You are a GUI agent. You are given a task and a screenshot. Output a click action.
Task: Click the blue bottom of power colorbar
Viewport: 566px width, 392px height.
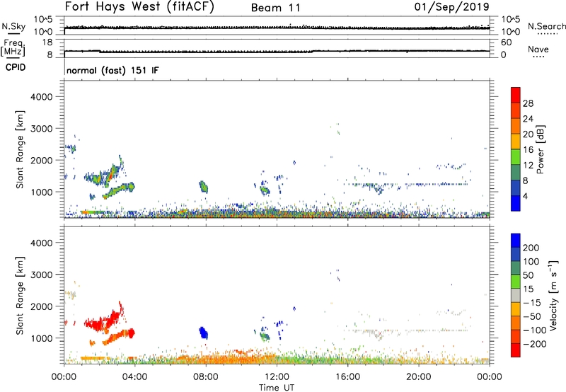516,203
